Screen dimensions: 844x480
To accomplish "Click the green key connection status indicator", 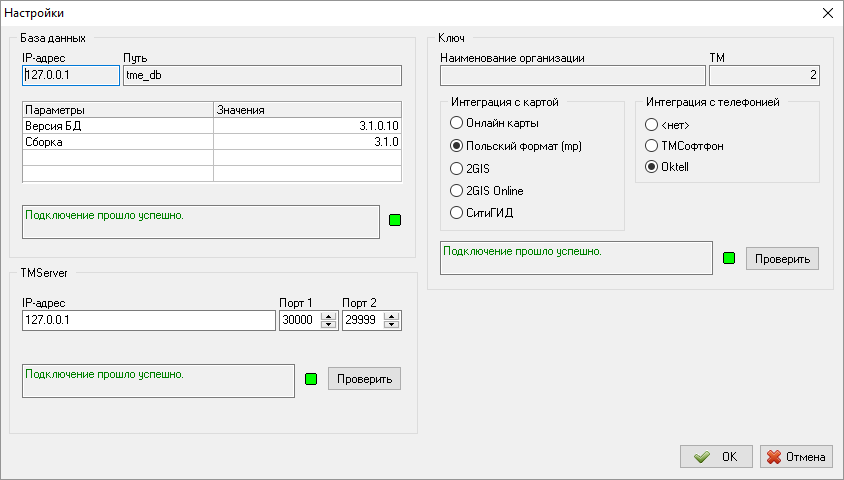I will pos(728,258).
